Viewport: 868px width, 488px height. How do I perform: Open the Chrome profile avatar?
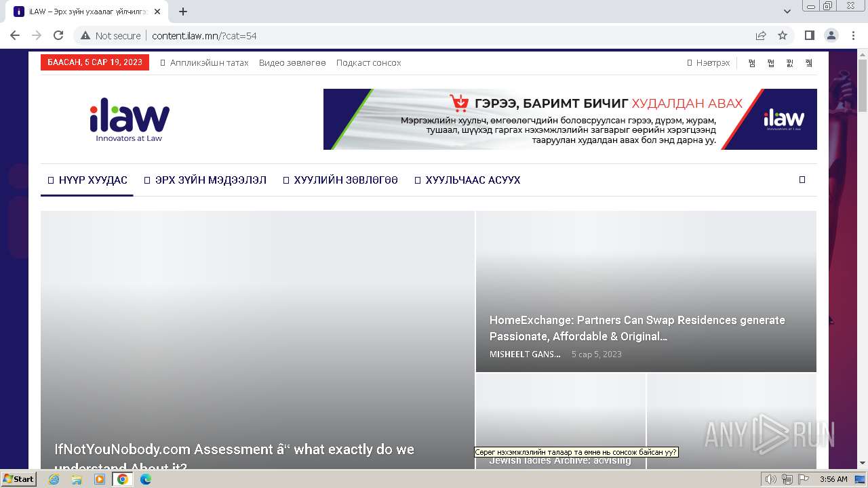click(831, 35)
